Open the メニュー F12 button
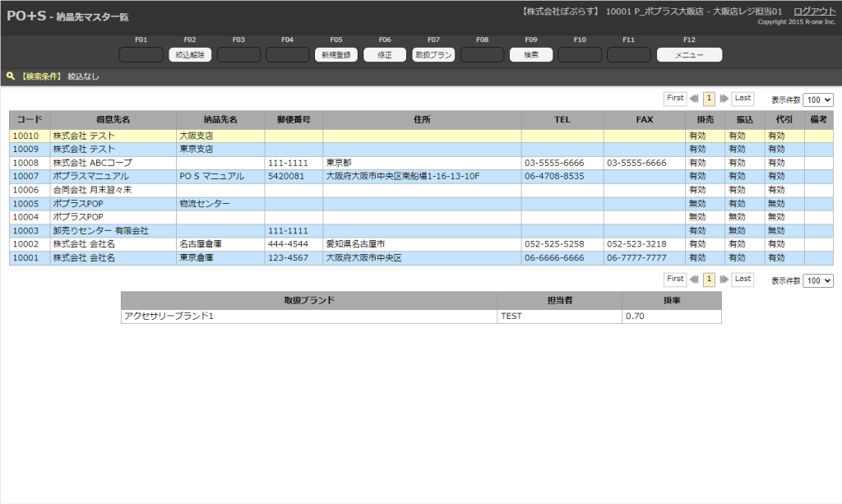 (x=688, y=55)
